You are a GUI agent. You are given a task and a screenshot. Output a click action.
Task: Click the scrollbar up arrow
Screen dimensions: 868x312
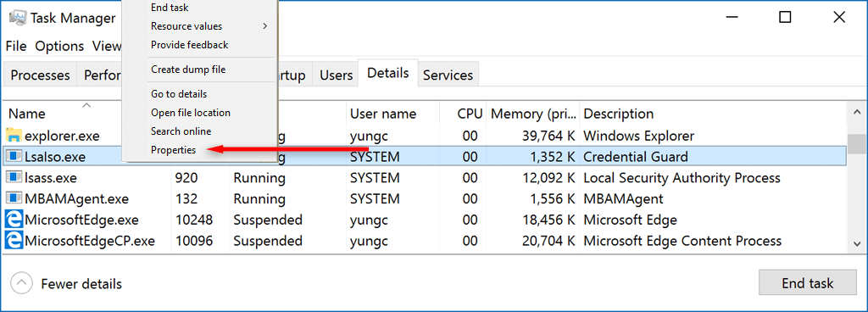[x=857, y=112]
